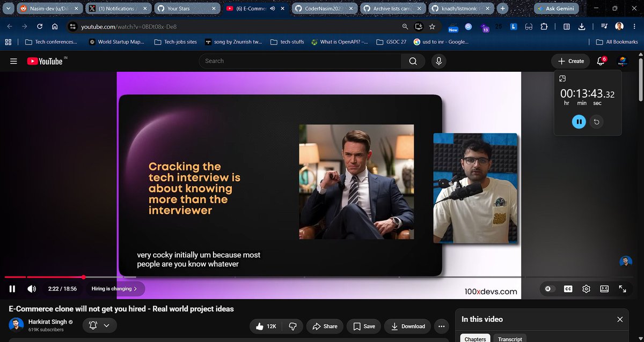Select the Chapters tab
This screenshot has width=644, height=342.
coord(475,339)
